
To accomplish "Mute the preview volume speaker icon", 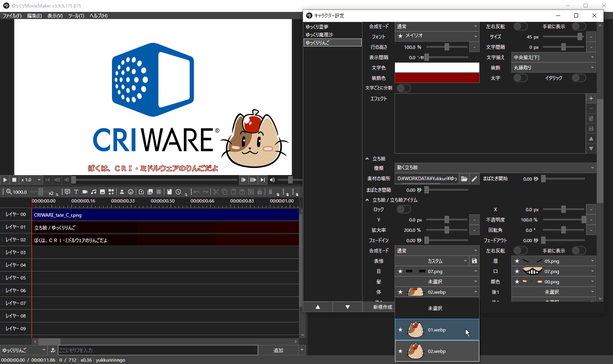I will tap(272, 180).
